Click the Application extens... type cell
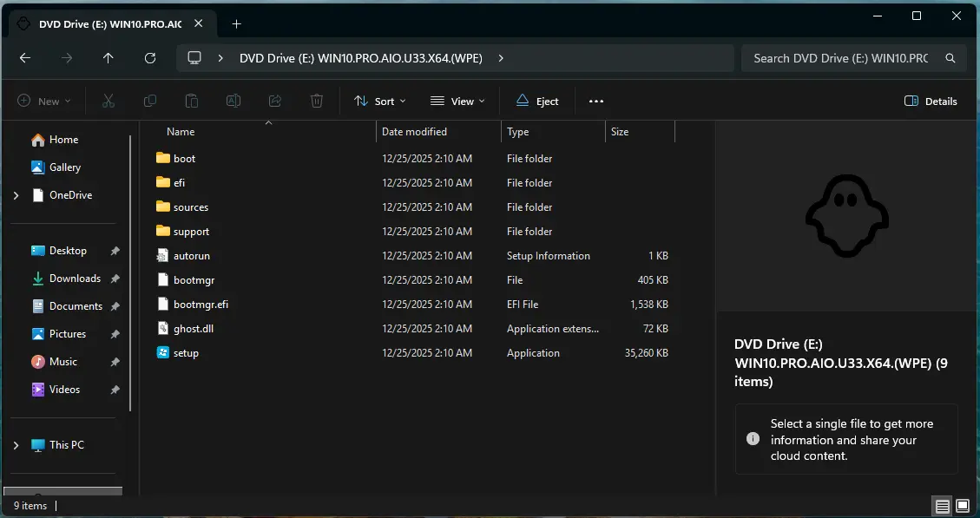This screenshot has height=518, width=980. pyautogui.click(x=553, y=329)
